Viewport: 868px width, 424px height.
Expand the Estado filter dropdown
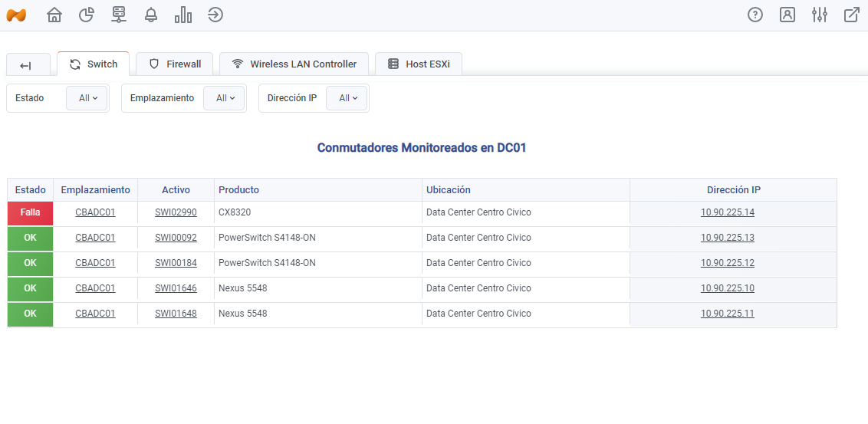coord(87,98)
